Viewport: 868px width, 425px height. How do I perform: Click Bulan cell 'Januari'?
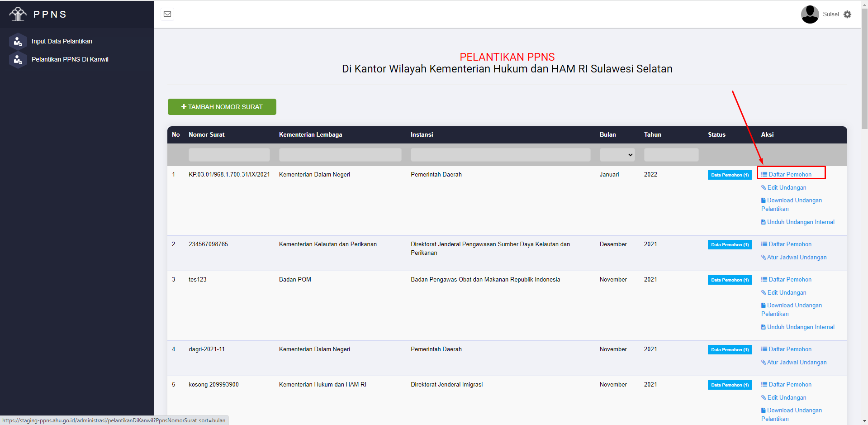pos(609,174)
